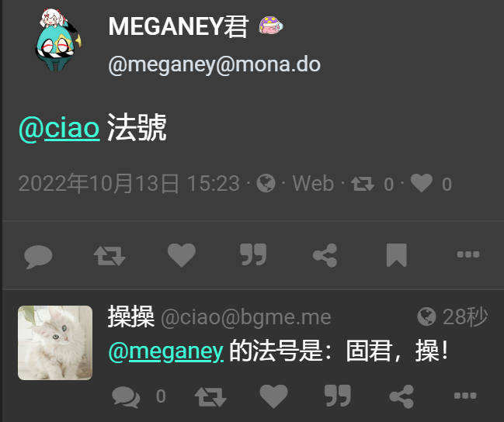Open the more options menu on 操操's reply

click(465, 396)
